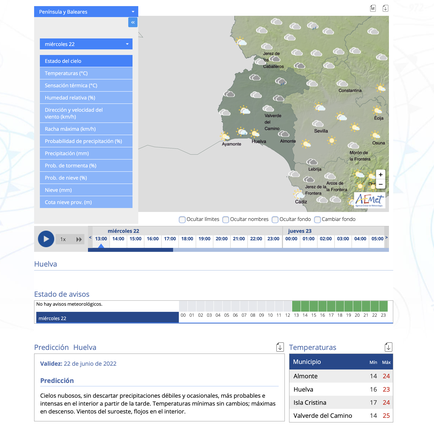
Task: Move the timeline left with arrow
Action: pos(90,238)
